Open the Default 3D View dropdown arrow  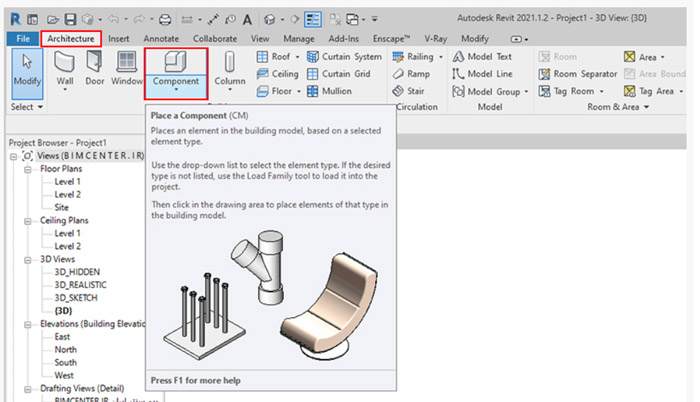[282, 20]
